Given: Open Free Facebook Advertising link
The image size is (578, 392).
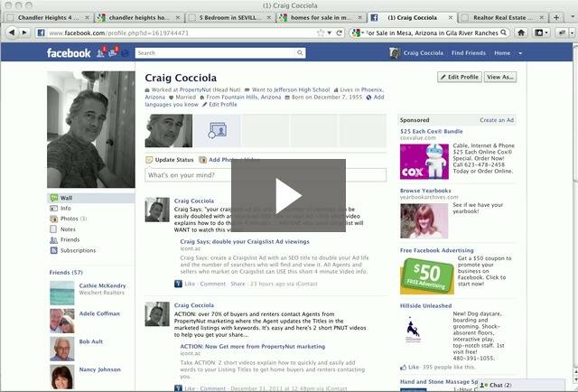Looking at the screenshot, I should [437, 250].
